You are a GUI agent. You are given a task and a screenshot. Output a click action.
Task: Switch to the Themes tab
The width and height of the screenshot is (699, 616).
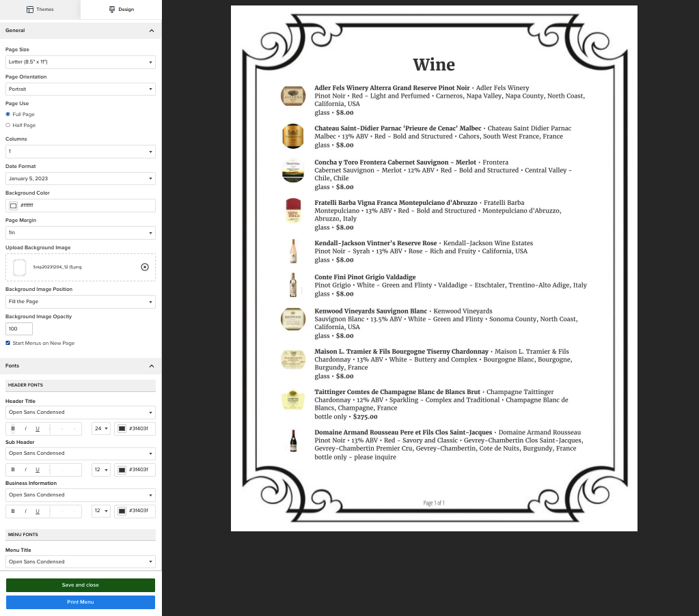40,10
